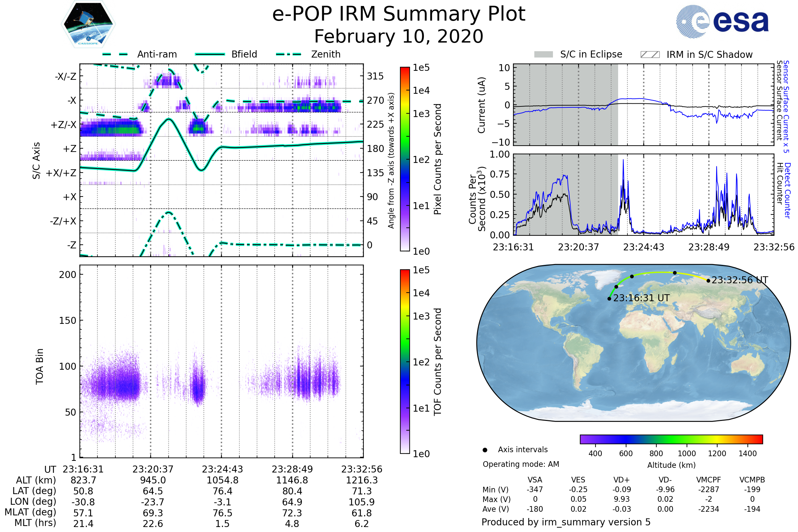Image resolution: width=798 pixels, height=532 pixels.
Task: Click the Pixel Counts per Second colorbar
Action: coord(405,159)
